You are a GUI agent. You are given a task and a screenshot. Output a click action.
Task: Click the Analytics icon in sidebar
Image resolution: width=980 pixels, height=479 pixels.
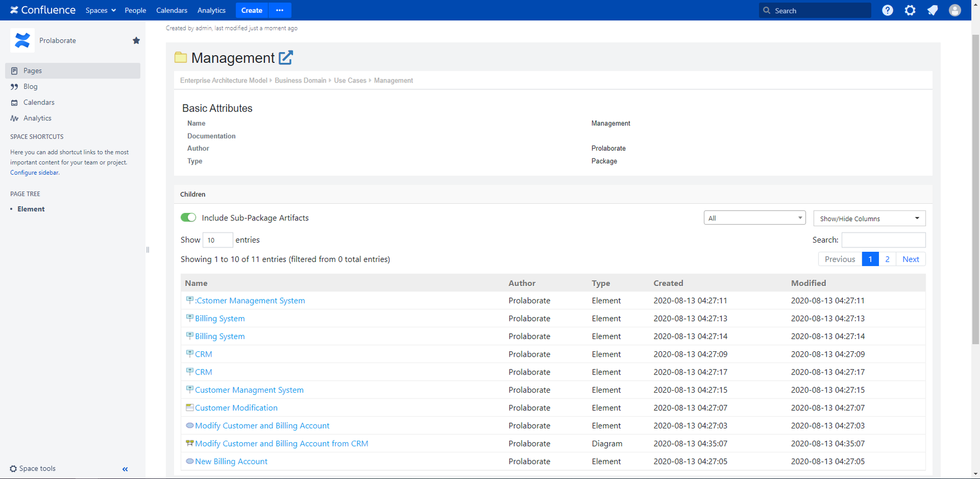pos(14,119)
